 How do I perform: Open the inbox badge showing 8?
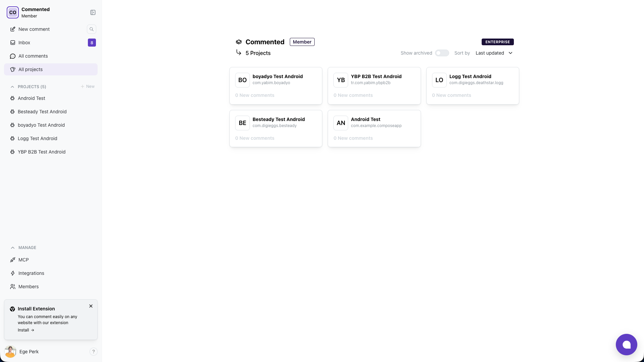pyautogui.click(x=92, y=43)
